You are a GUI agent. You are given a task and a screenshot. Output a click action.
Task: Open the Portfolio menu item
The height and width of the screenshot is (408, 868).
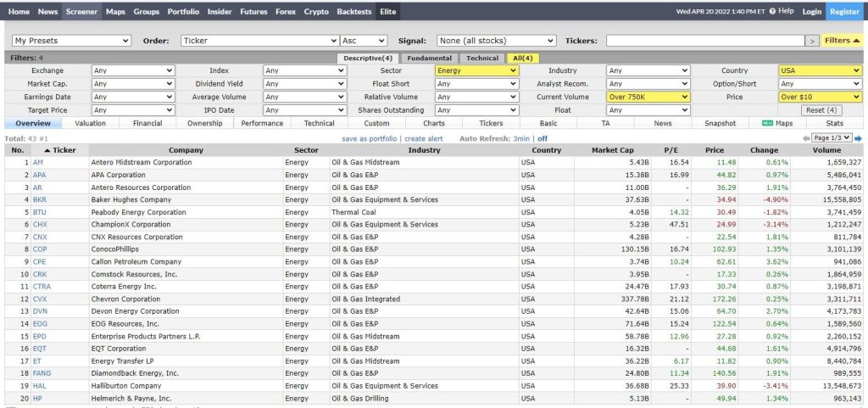[184, 12]
